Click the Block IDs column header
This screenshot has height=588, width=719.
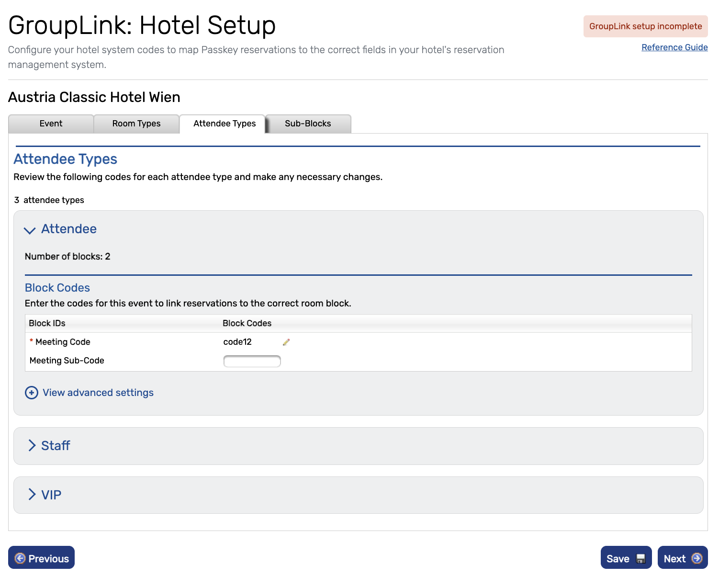(x=47, y=323)
